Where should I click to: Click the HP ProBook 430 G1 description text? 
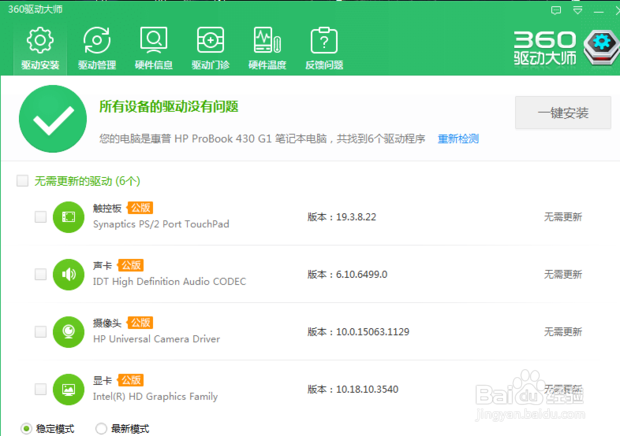tap(262, 139)
